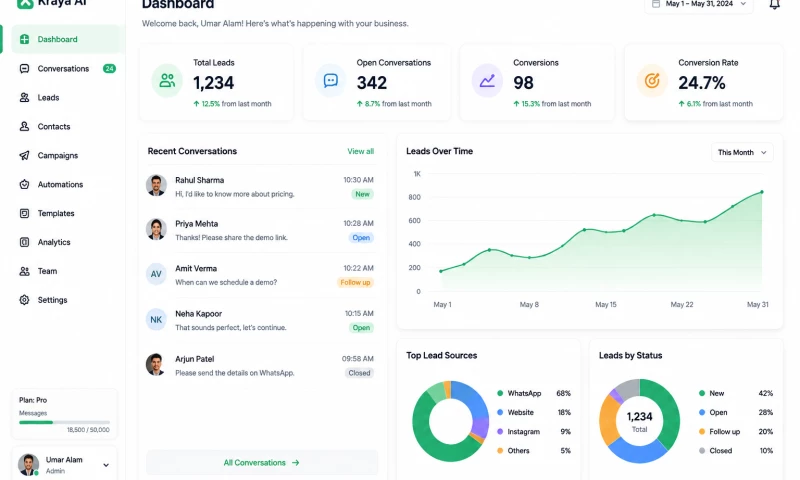Click Arjun Patel's profile photo
This screenshot has width=800, height=480.
[156, 365]
